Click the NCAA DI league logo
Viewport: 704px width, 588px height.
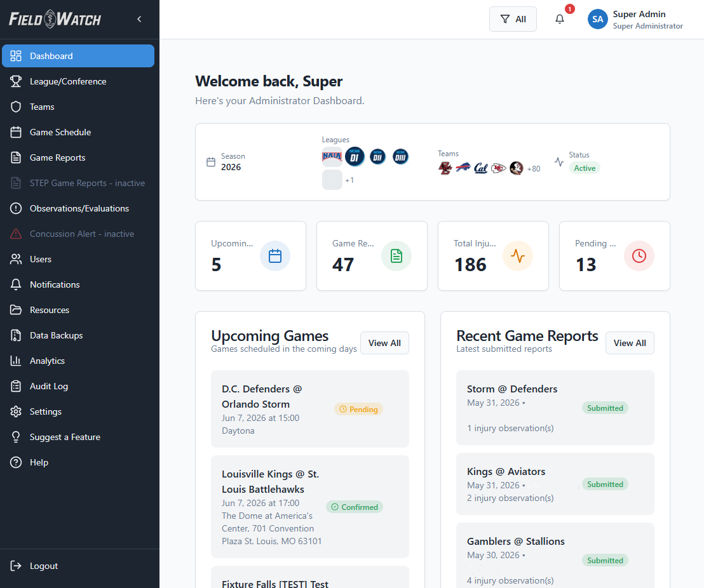[355, 157]
